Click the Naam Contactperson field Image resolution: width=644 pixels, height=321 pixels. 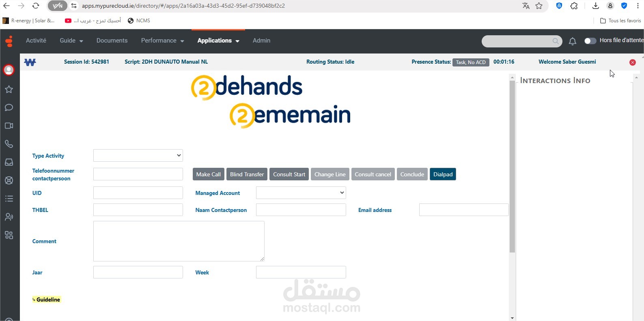(x=301, y=210)
